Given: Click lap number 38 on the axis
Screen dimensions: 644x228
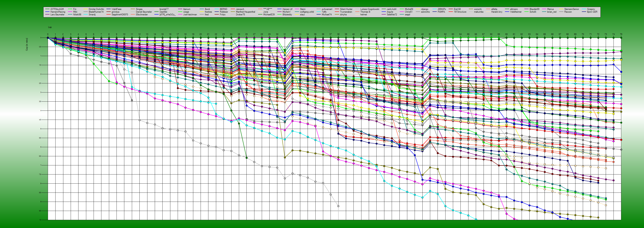Looking at the screenshot, I should click(338, 34).
